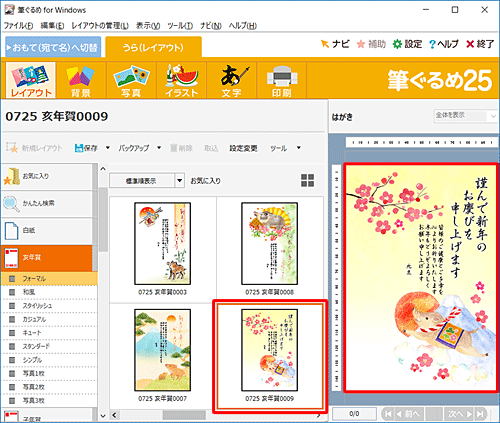Viewport: 500px width, 423px height.
Task: Go to next page 次へ
Action: pyautogui.click(x=459, y=414)
